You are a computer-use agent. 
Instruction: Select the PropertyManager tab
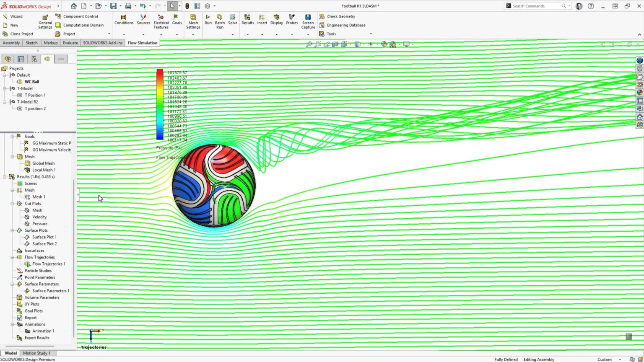click(x=21, y=59)
